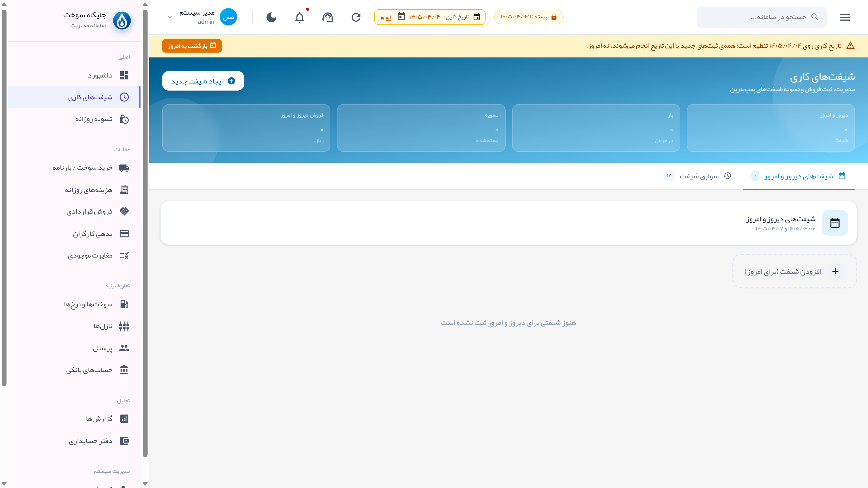The width and height of the screenshot is (868, 488).
Task: Click the search magnifier icon
Action: [815, 17]
